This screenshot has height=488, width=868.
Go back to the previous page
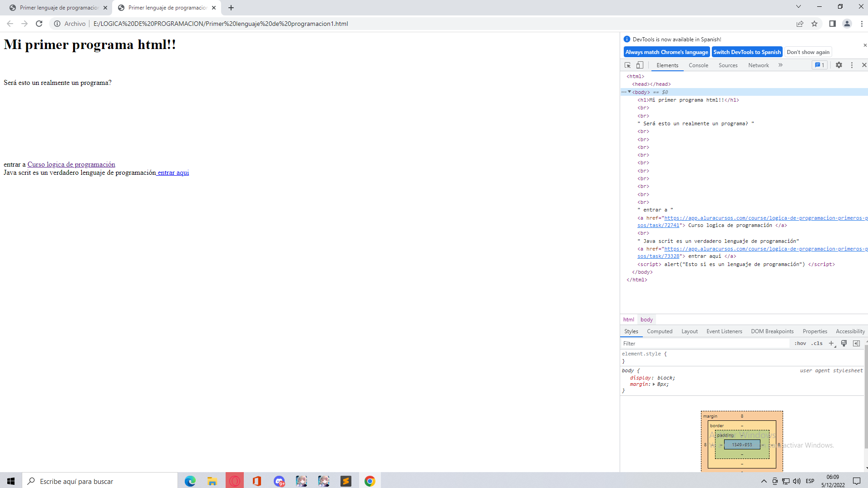click(10, 24)
